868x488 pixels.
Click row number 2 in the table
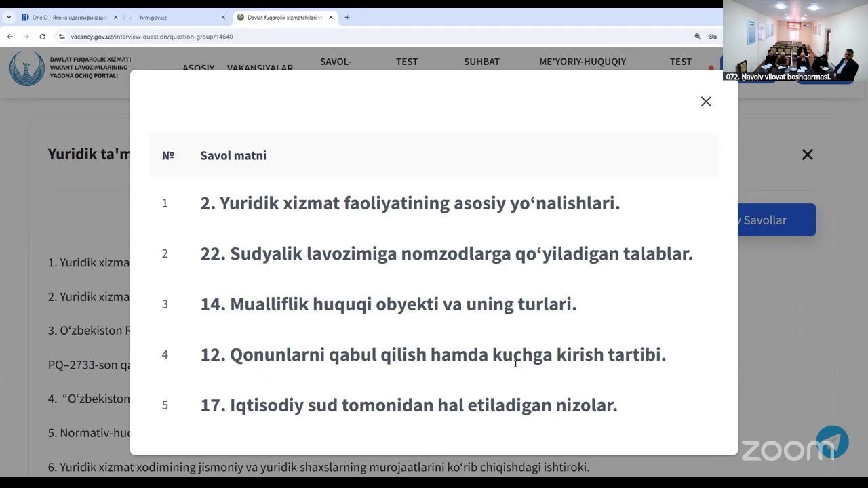[165, 253]
